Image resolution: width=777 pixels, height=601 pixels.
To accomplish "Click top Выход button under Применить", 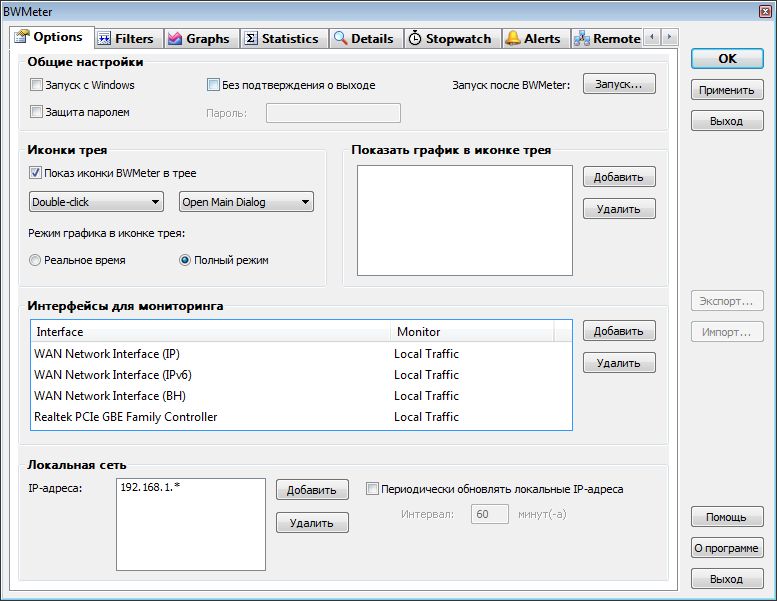I will tap(727, 121).
